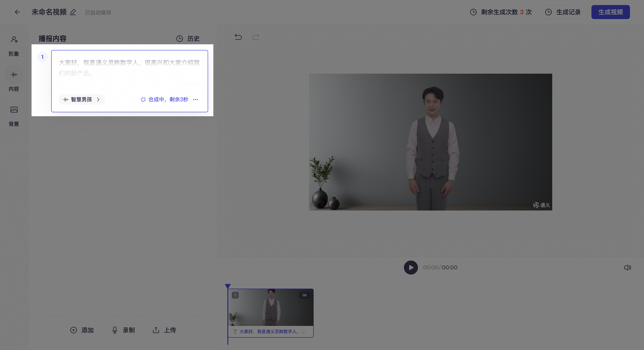Play the video preview

click(x=411, y=267)
